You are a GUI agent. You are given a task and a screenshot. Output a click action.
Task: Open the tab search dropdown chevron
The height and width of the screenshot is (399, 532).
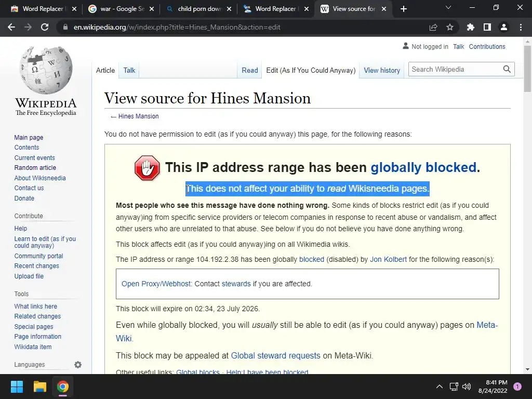point(448,7)
